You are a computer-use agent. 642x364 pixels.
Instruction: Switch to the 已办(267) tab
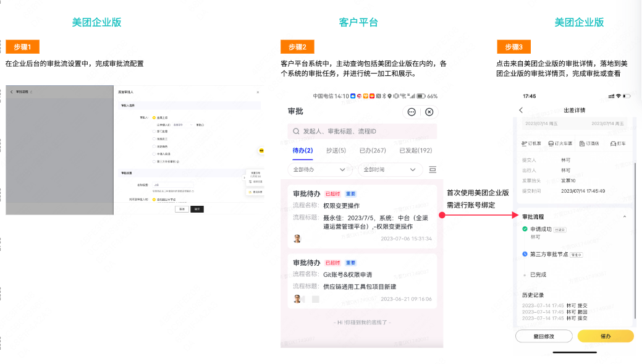pos(373,150)
